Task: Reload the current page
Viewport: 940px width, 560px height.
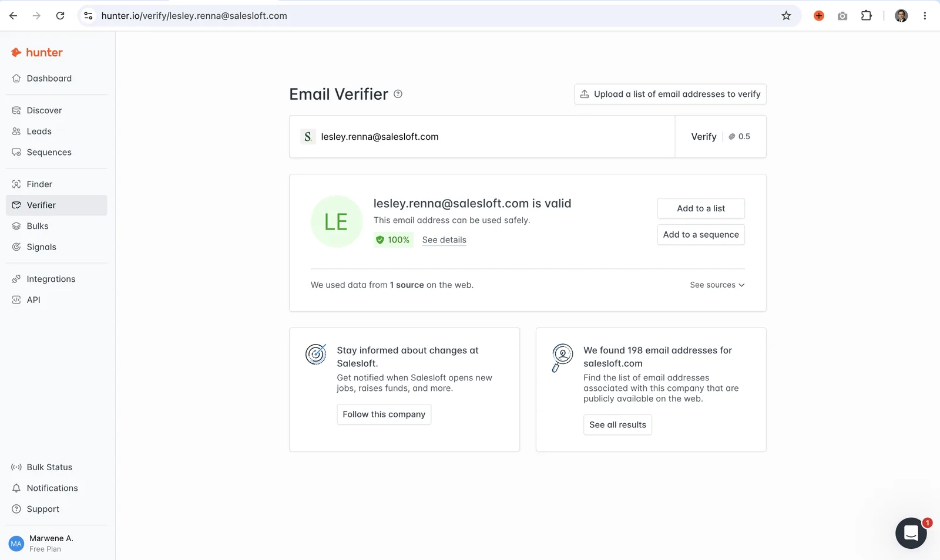Action: pyautogui.click(x=60, y=16)
